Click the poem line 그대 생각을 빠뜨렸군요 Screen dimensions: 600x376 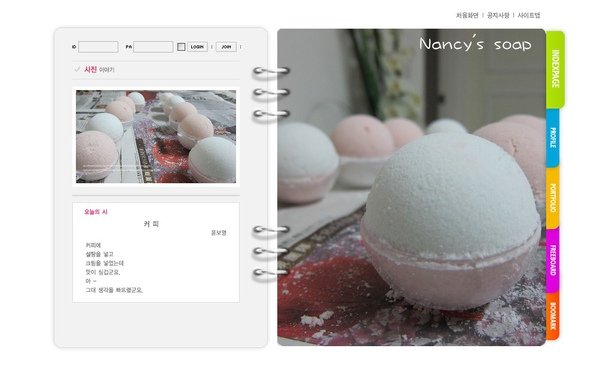coord(114,290)
